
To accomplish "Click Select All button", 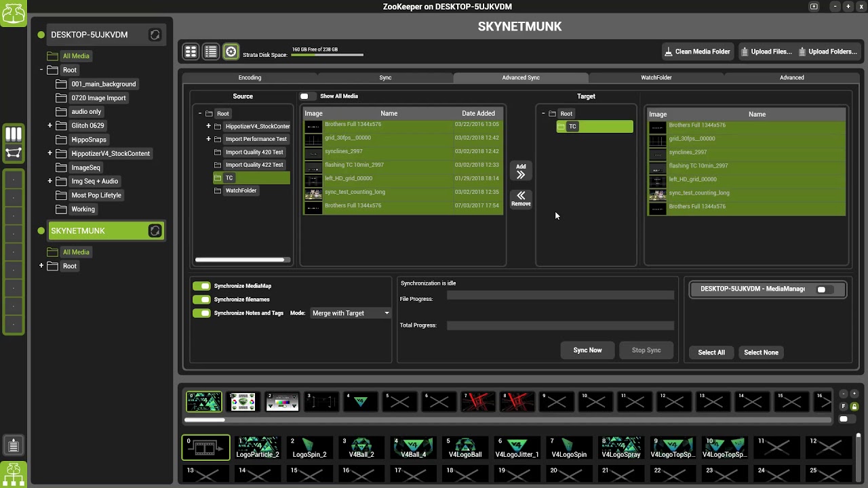I will [711, 352].
